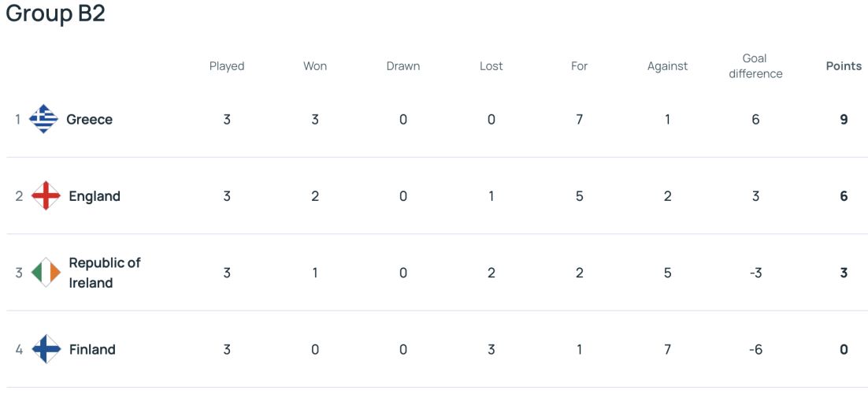Click the Finland flag icon
Screen dimensions: 868x394
[46, 349]
